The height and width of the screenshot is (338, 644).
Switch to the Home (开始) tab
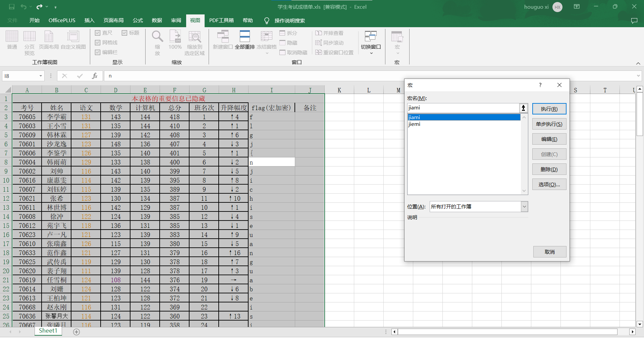pyautogui.click(x=35, y=20)
